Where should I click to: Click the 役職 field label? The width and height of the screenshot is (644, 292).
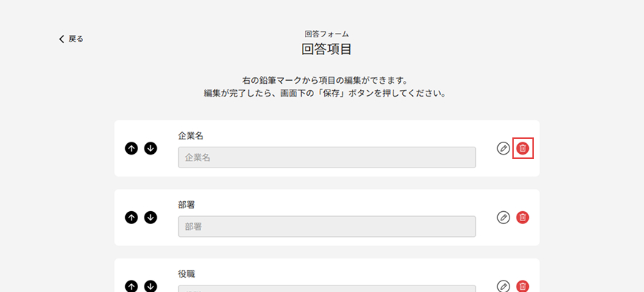click(187, 273)
